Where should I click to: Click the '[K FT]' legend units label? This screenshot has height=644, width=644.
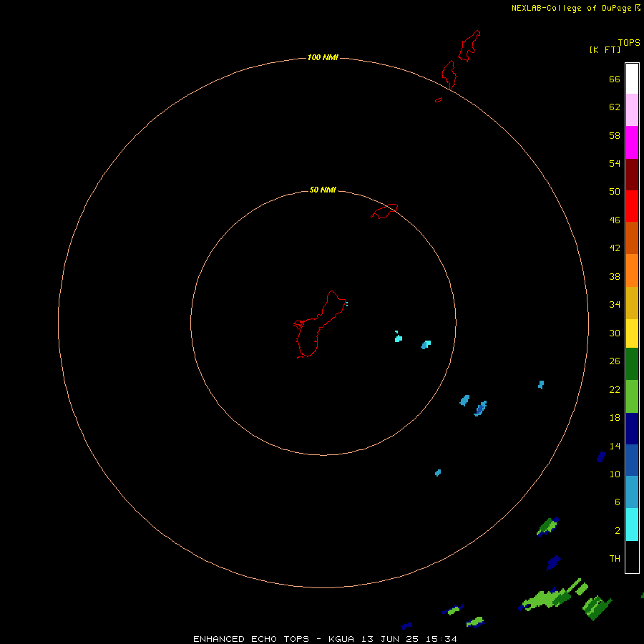pos(605,50)
